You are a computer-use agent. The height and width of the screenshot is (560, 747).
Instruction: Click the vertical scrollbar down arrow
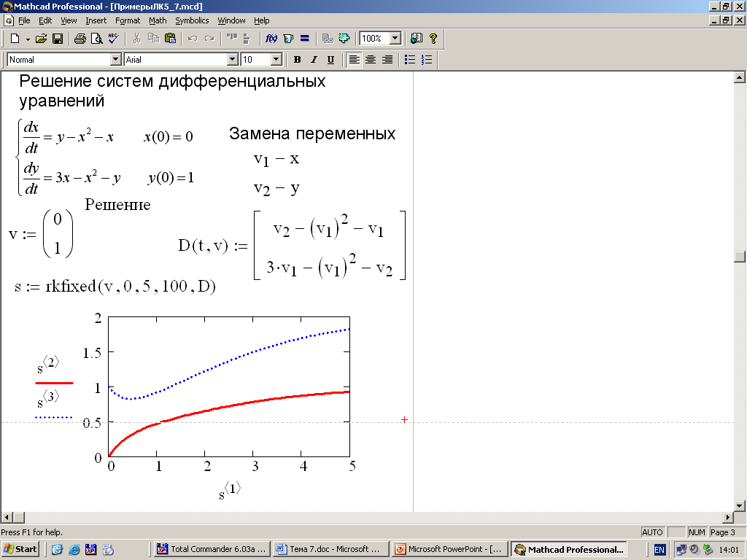click(x=739, y=505)
